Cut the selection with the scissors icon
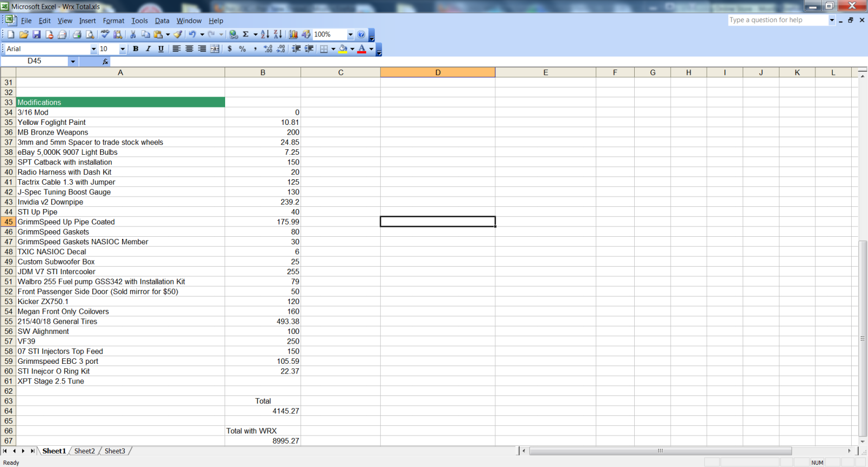868x467 pixels. tap(133, 34)
